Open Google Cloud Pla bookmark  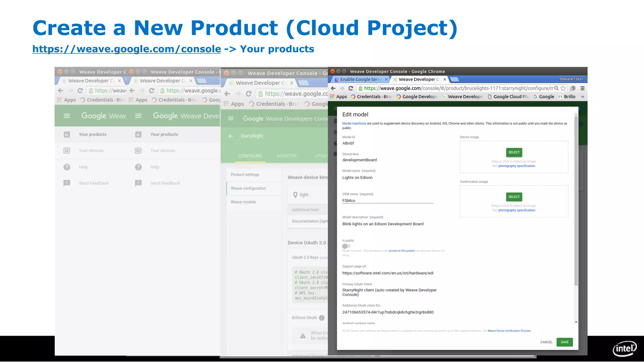click(x=508, y=97)
